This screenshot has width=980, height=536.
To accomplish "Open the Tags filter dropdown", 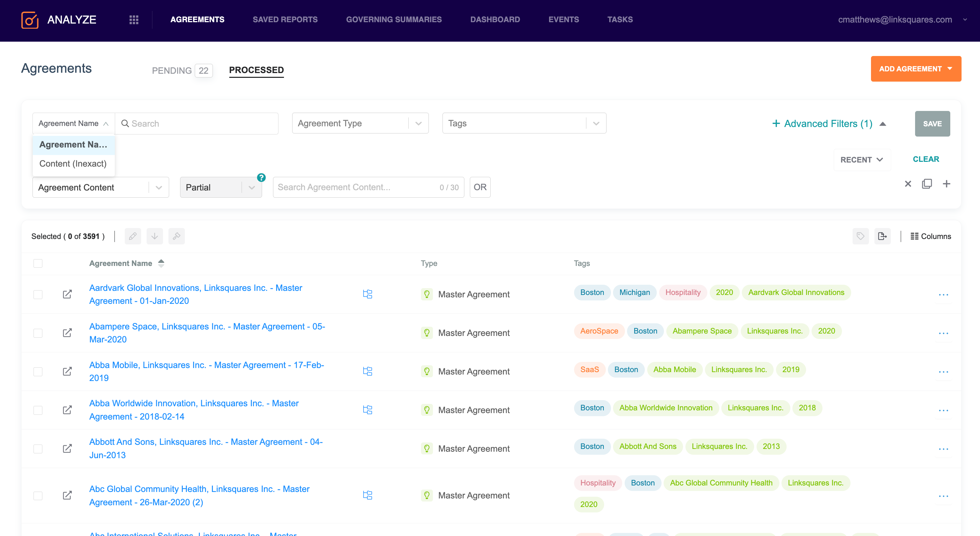I will click(x=524, y=123).
